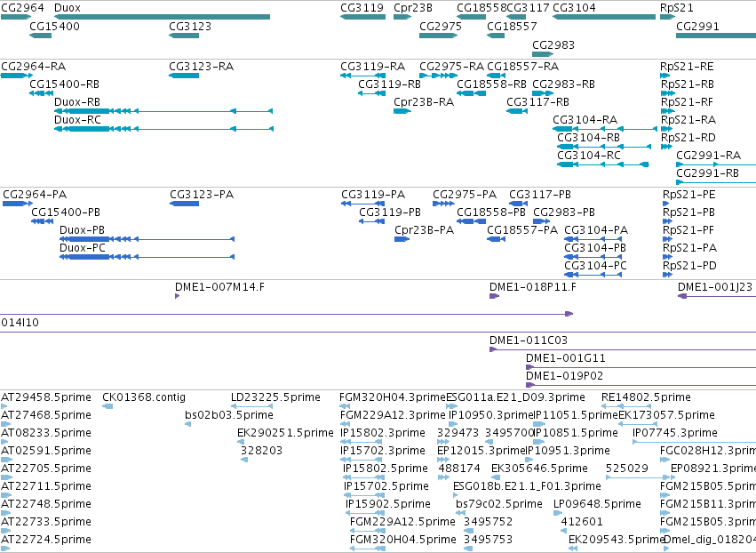Image resolution: width=756 pixels, height=553 pixels.
Task: Select transcript Duox-RB
Action: [x=77, y=102]
